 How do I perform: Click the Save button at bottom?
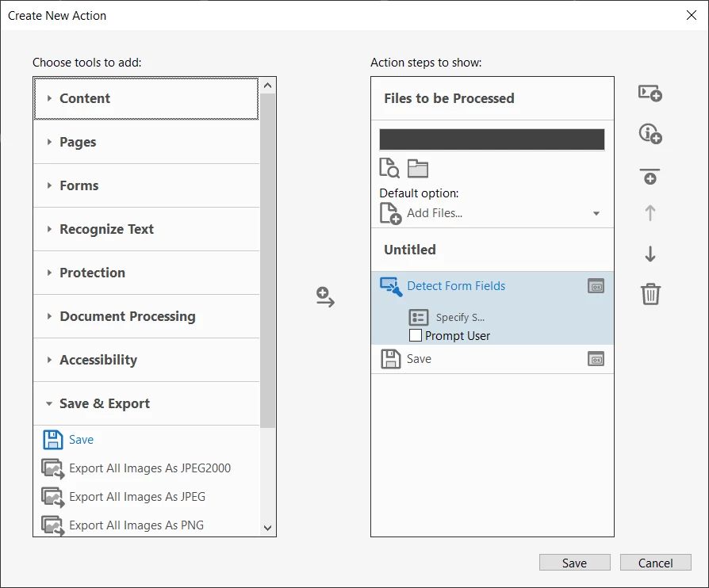point(574,563)
